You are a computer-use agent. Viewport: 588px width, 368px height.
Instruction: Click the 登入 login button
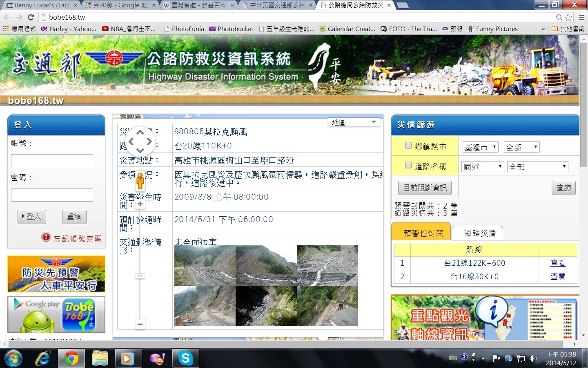(x=32, y=217)
